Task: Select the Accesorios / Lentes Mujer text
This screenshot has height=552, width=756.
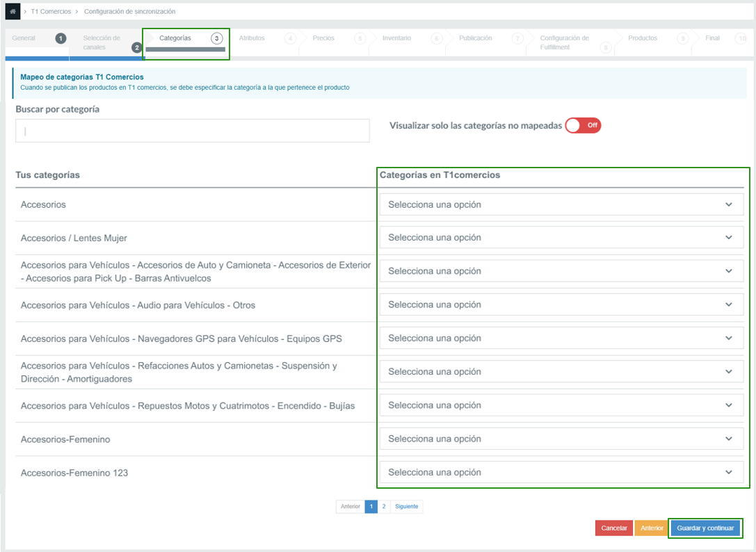Action: pyautogui.click(x=74, y=238)
